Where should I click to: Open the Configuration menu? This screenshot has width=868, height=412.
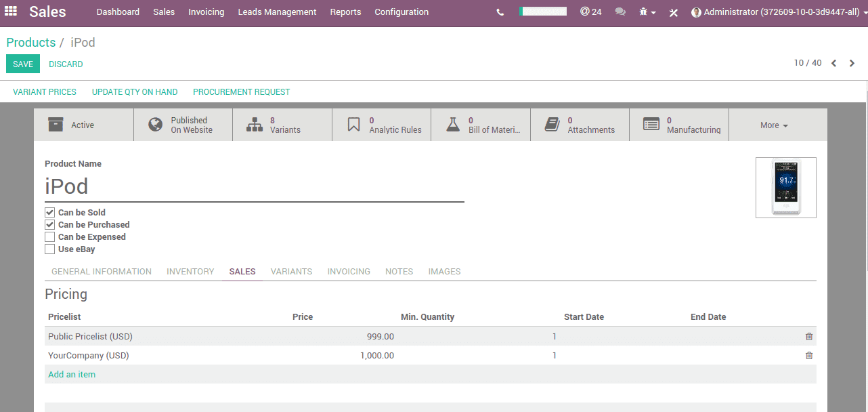pos(402,12)
